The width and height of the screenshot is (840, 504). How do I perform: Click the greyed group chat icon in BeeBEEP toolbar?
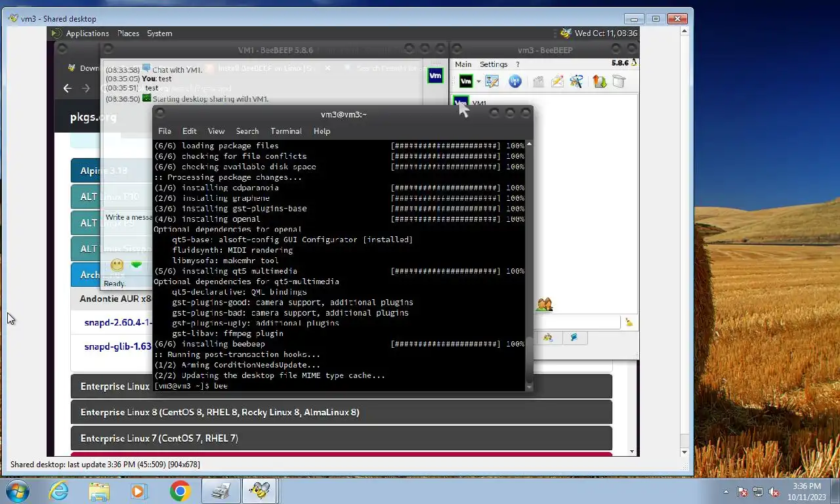click(538, 81)
